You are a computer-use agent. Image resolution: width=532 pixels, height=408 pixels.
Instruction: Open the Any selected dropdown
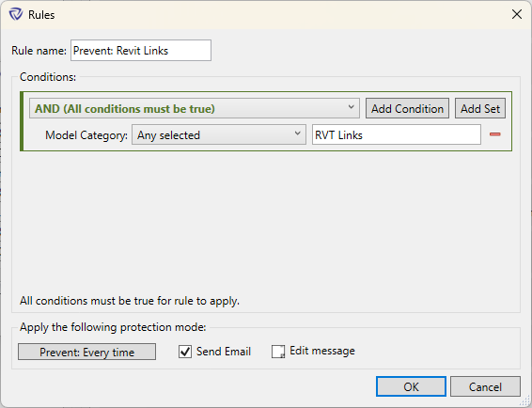pyautogui.click(x=219, y=134)
